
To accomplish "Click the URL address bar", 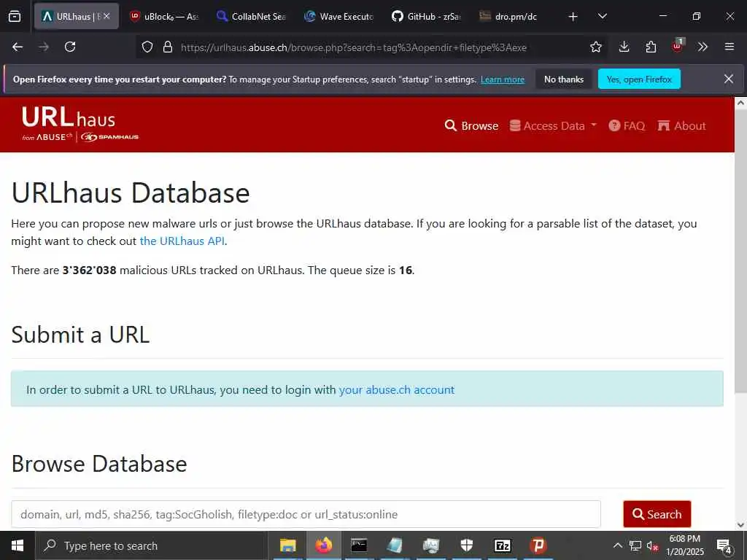I will click(x=354, y=47).
